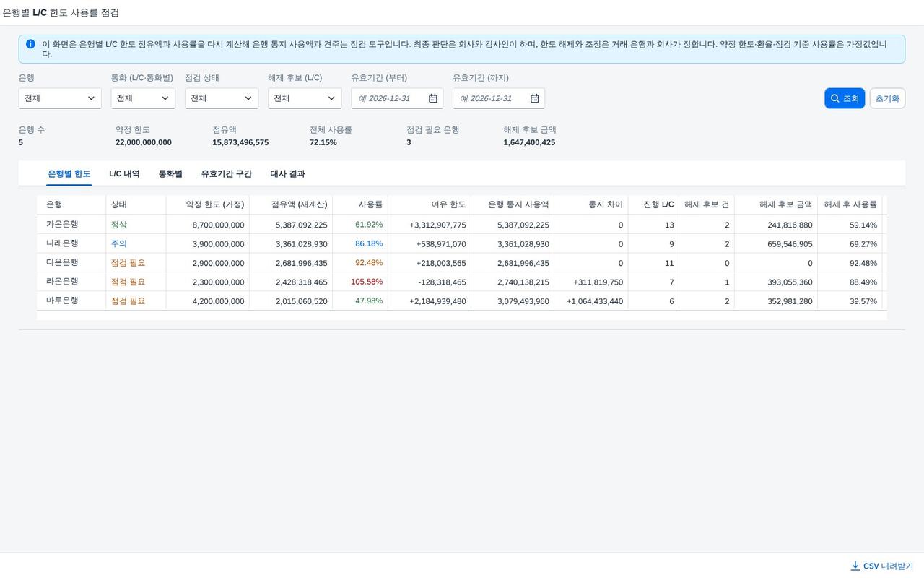Click the +311,819,750 notice difference value
This screenshot has width=924, height=578.
coord(598,282)
